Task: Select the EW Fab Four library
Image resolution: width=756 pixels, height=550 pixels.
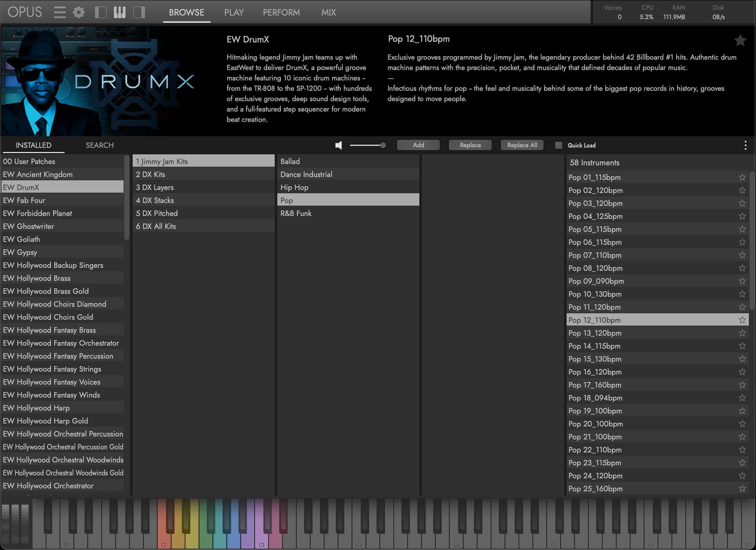Action: (63, 200)
